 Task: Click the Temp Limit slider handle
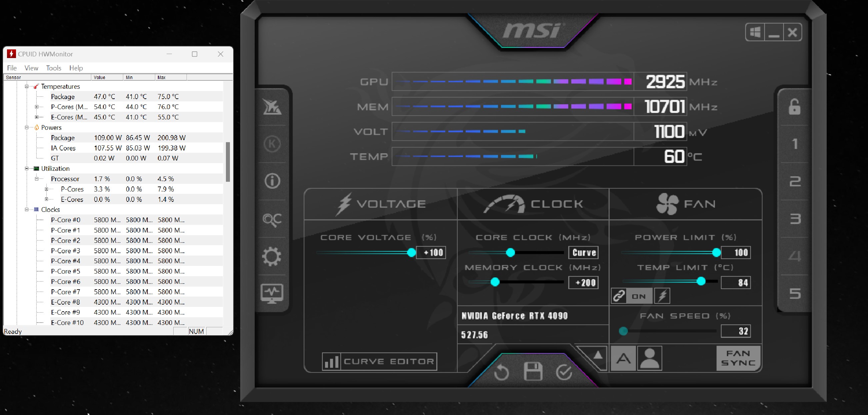pyautogui.click(x=701, y=281)
